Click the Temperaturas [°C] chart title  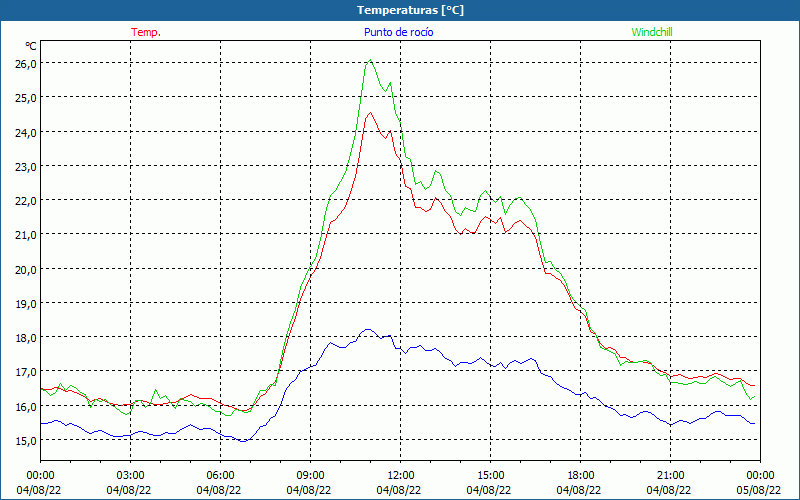(x=410, y=10)
